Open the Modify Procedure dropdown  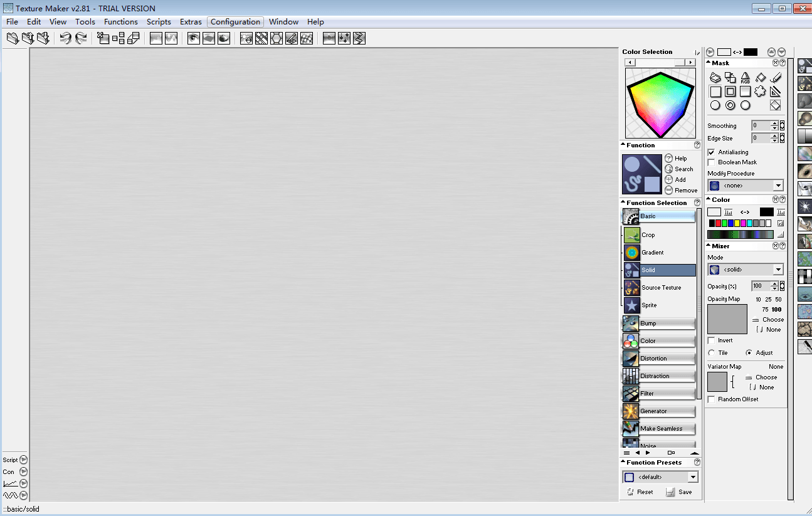pos(778,185)
